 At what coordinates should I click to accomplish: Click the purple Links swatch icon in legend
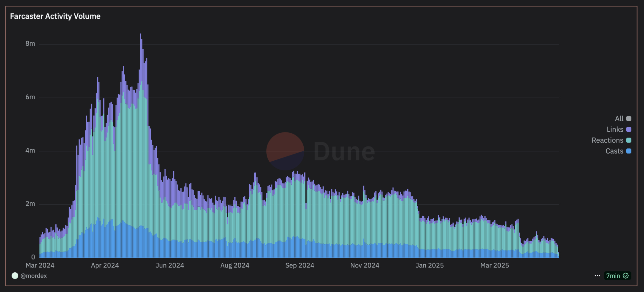pos(628,129)
